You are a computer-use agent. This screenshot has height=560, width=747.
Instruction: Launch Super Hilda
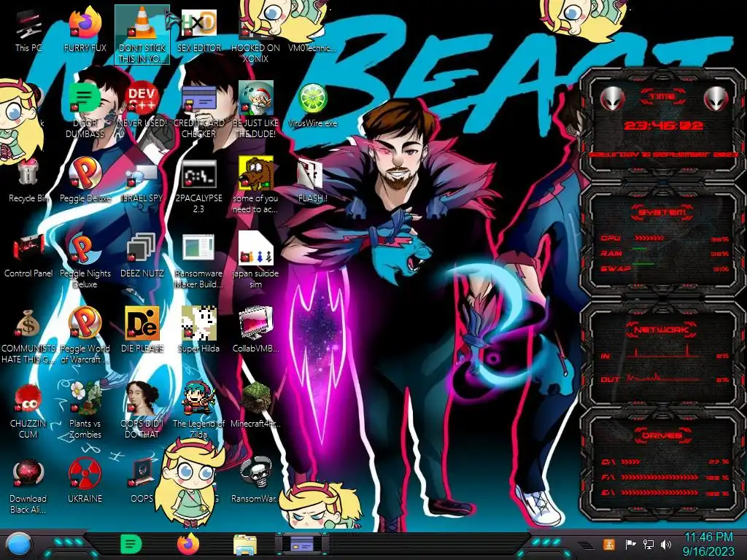click(x=199, y=330)
